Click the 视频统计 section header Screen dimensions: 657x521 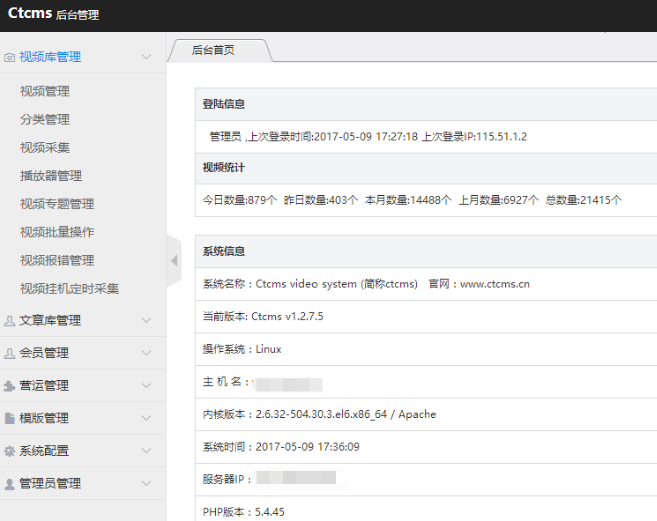pos(426,168)
